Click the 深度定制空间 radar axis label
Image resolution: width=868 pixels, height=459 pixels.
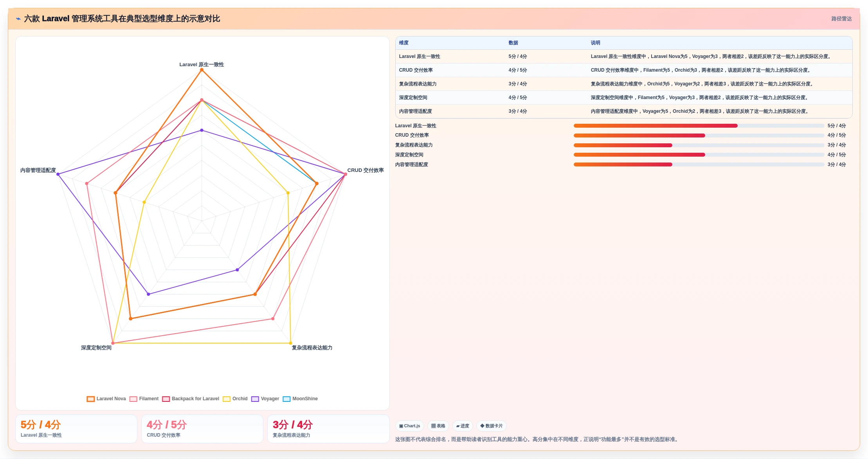pos(96,348)
